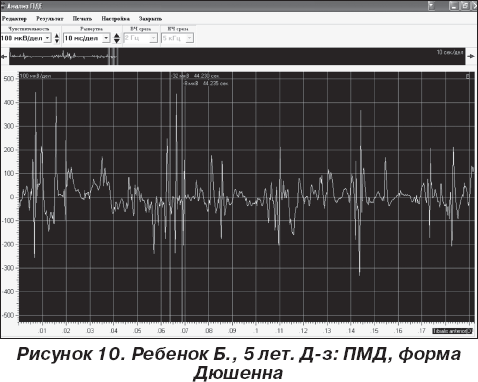Screen dimensions: 478x382
Task: Expand the 2 Гц low-cut filter dropdown
Action: coord(153,38)
